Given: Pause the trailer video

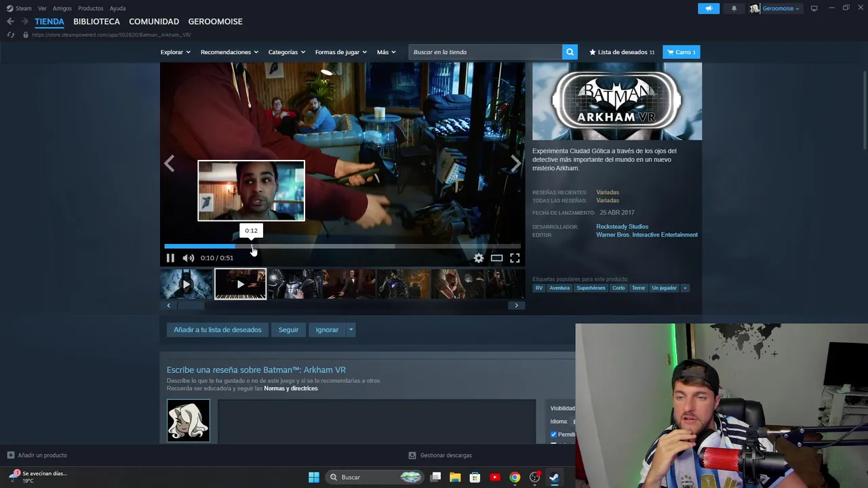Looking at the screenshot, I should coord(170,258).
